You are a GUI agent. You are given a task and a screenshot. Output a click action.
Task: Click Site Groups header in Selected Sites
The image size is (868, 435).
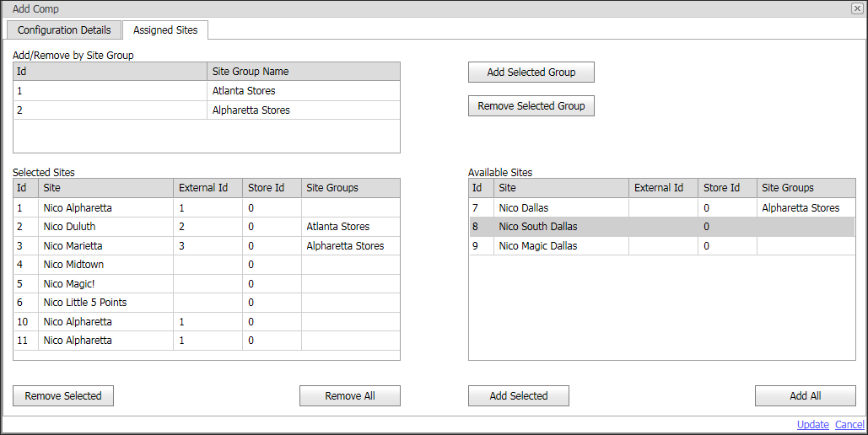click(350, 188)
